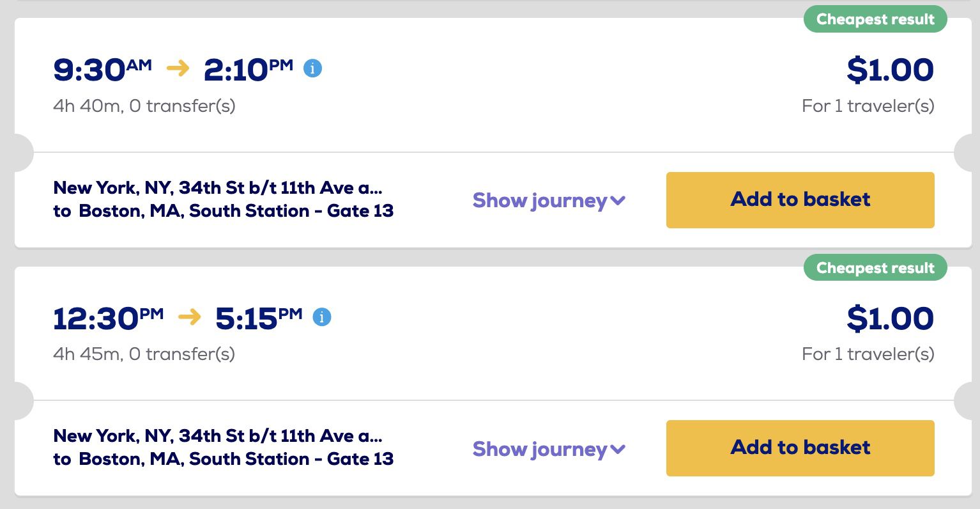Click the $1.00 price on the morning trip

point(890,70)
